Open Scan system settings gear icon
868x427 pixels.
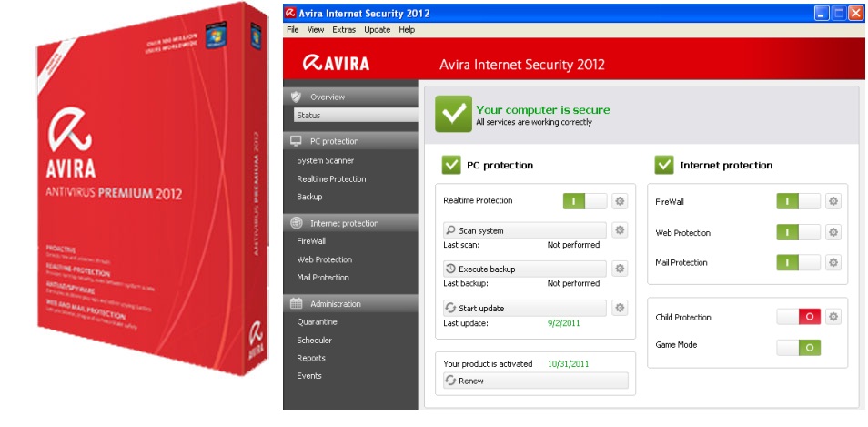tap(620, 229)
